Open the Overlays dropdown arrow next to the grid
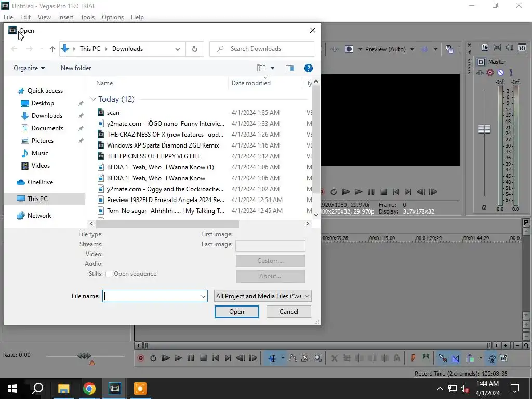The height and width of the screenshot is (399, 532). [435, 49]
